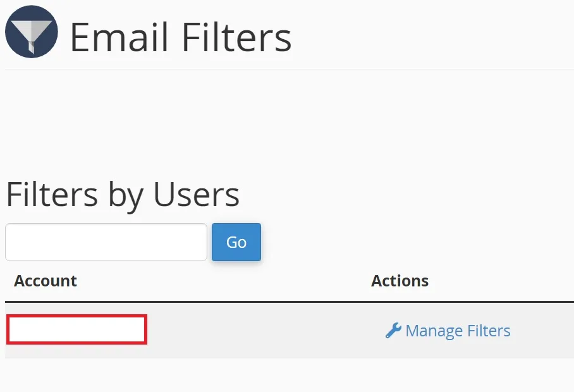This screenshot has width=574, height=392.
Task: Click the wrench icon beside Manage Filters
Action: click(393, 331)
